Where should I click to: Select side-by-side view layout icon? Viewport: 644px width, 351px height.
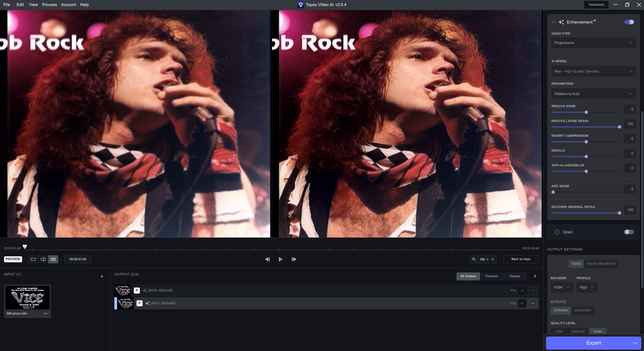point(53,259)
